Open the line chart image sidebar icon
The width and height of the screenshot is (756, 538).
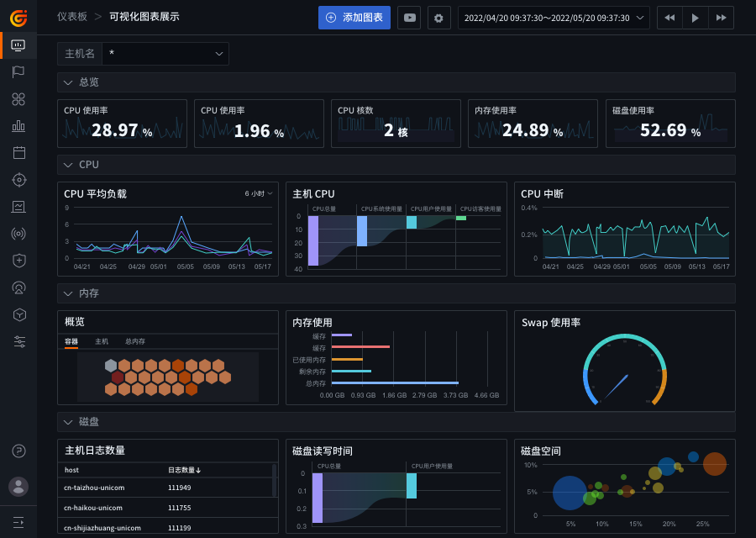18,207
